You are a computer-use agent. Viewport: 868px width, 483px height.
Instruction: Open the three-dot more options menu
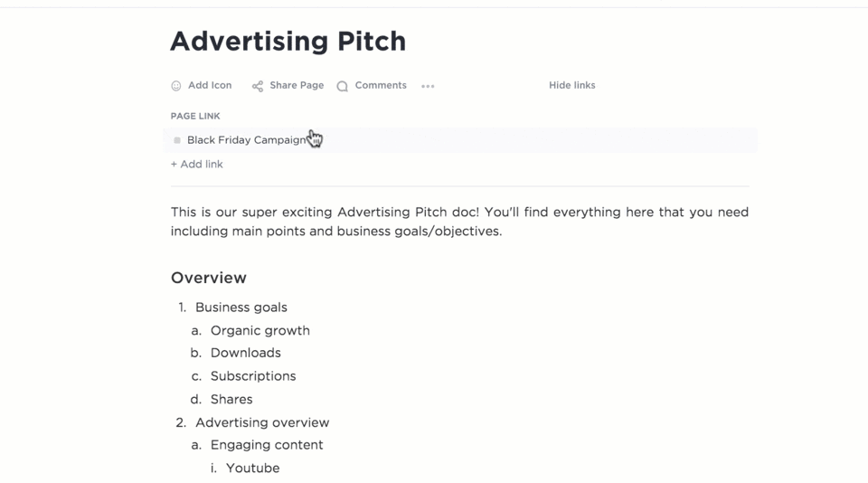pos(428,86)
